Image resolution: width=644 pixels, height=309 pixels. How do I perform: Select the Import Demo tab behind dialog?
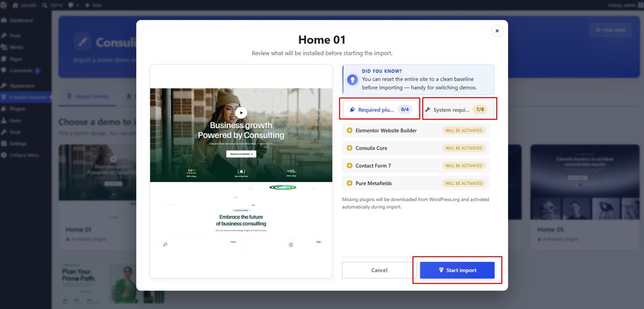click(x=88, y=96)
